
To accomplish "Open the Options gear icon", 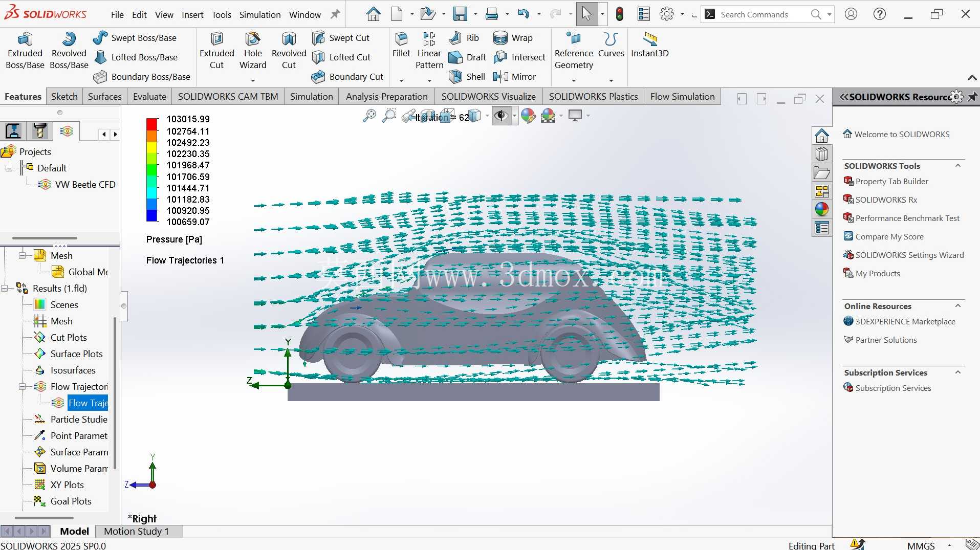I will [x=667, y=14].
